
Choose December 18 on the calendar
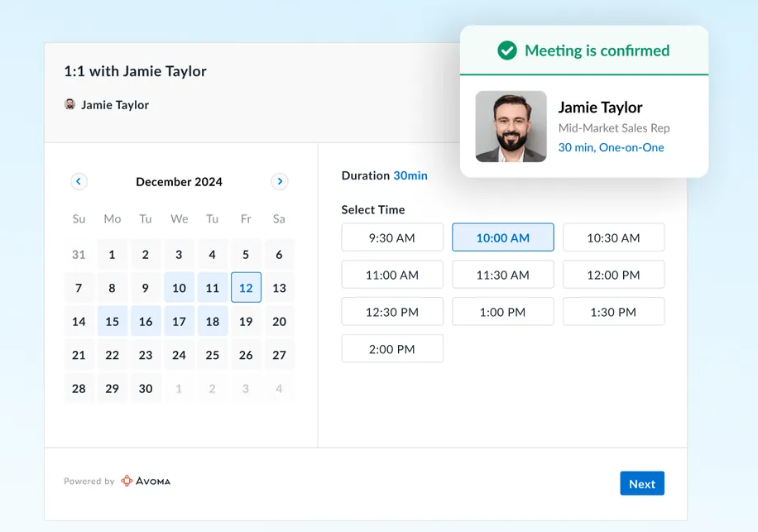pyautogui.click(x=212, y=321)
